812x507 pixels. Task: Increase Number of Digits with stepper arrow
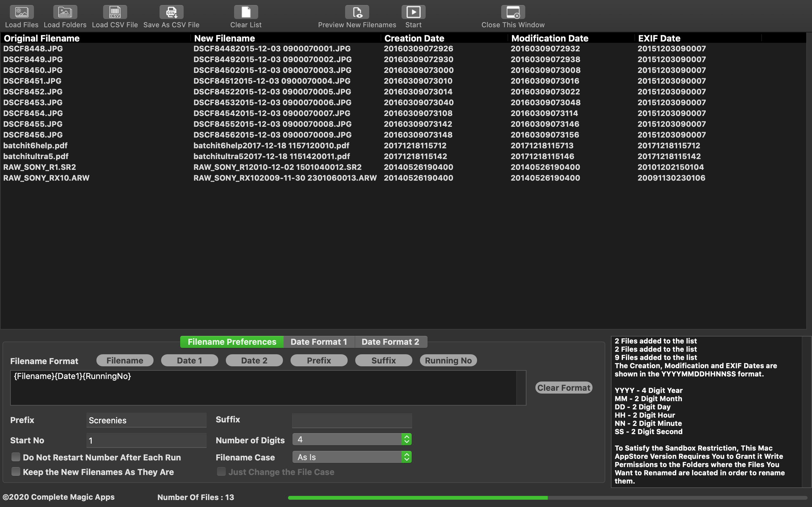point(407,437)
